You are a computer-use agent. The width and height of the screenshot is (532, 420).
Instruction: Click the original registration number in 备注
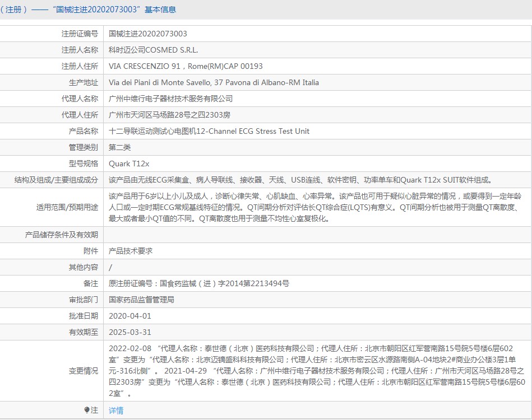coord(199,283)
